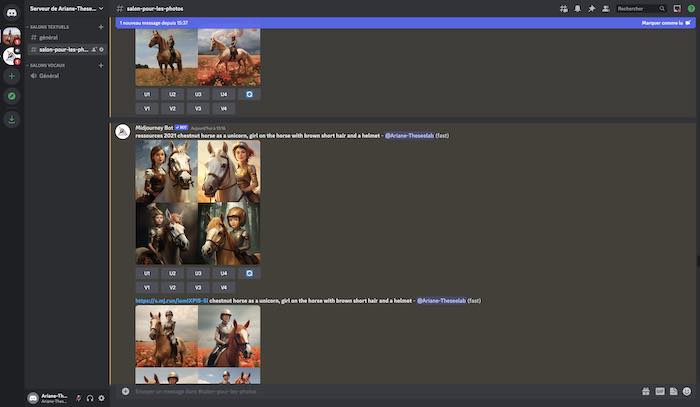The height and width of the screenshot is (407, 700).
Task: Open Explore public servers compass icon
Action: pos(12,96)
